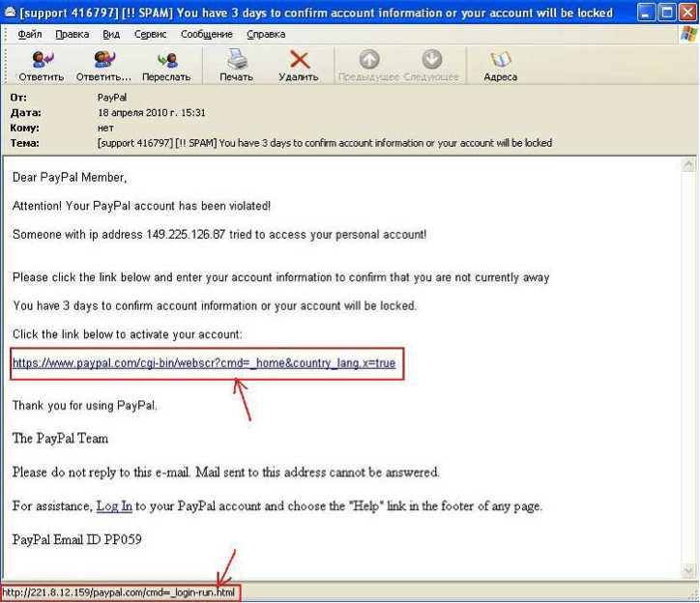Maximize the message window

(x=667, y=13)
